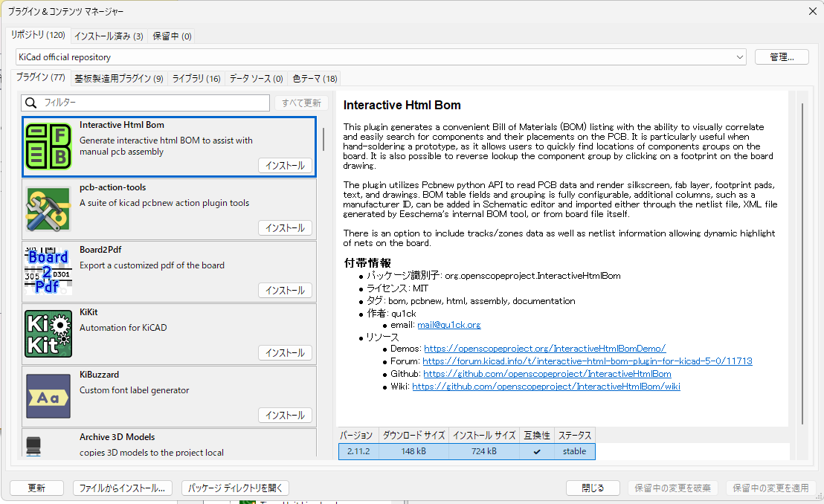This screenshot has width=824, height=504.
Task: Click the ステータス column header
Action: click(x=574, y=436)
